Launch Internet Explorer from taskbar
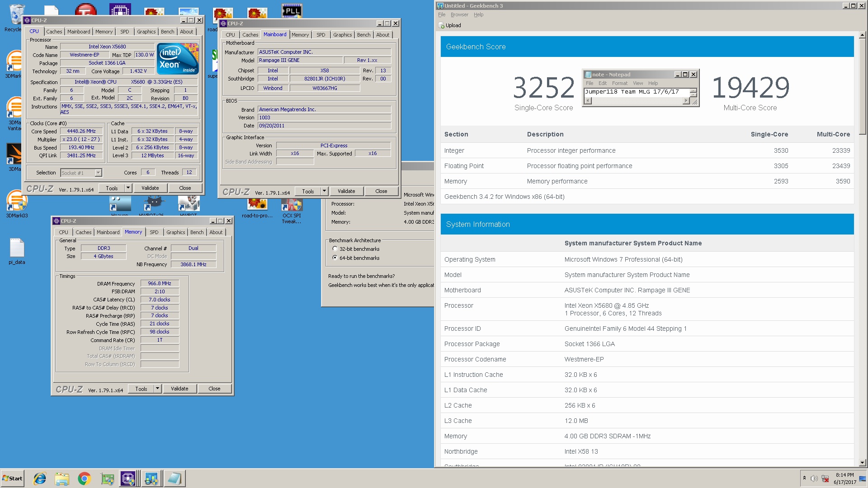Image resolution: width=868 pixels, height=488 pixels. pyautogui.click(x=40, y=479)
